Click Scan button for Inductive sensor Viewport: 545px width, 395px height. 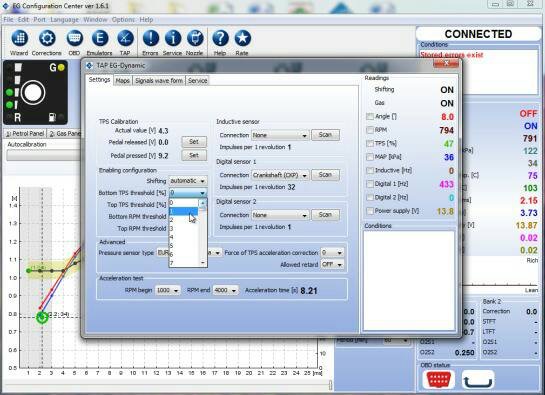325,135
